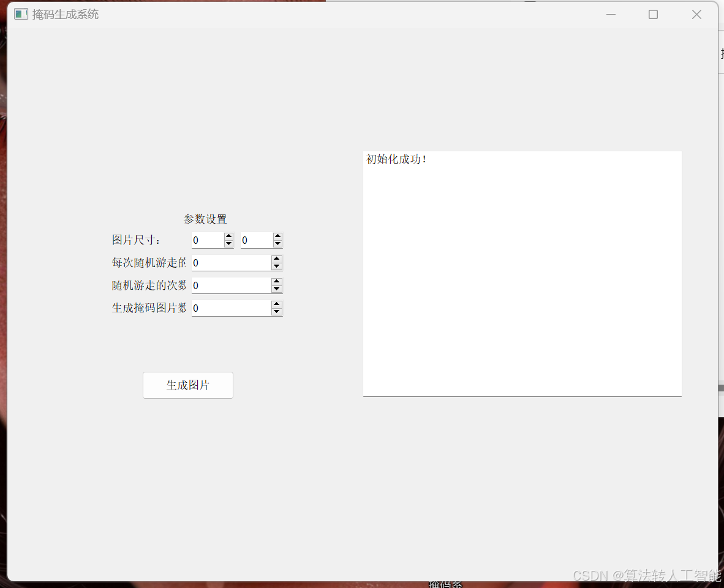
Task: Decrease the first 图片尺寸 value with down arrow
Action: (228, 244)
